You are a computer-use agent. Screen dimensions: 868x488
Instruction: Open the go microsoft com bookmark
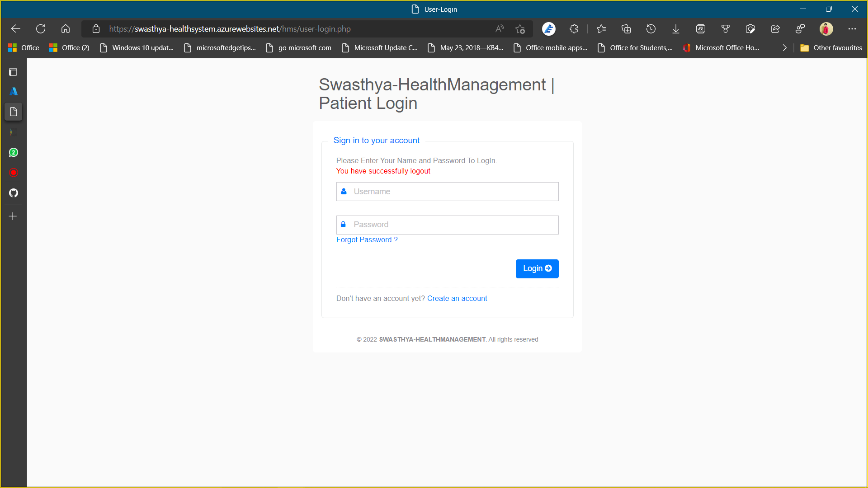pyautogui.click(x=298, y=48)
